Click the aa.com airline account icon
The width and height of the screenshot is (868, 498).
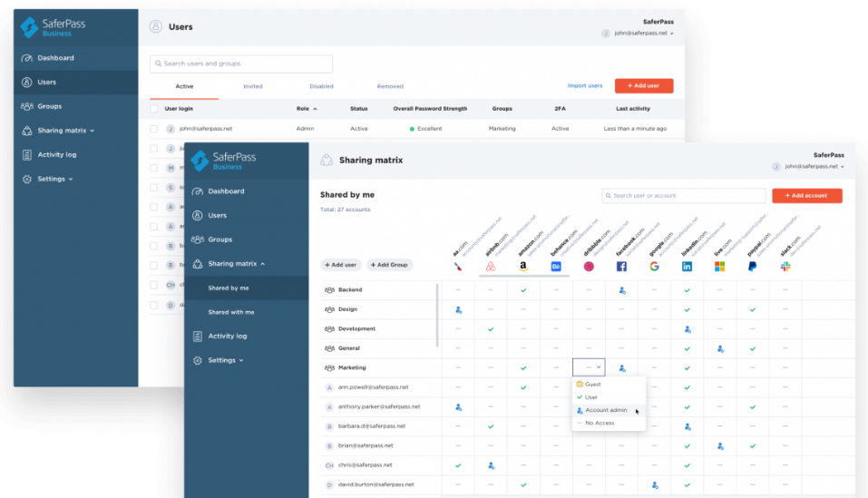tap(458, 267)
